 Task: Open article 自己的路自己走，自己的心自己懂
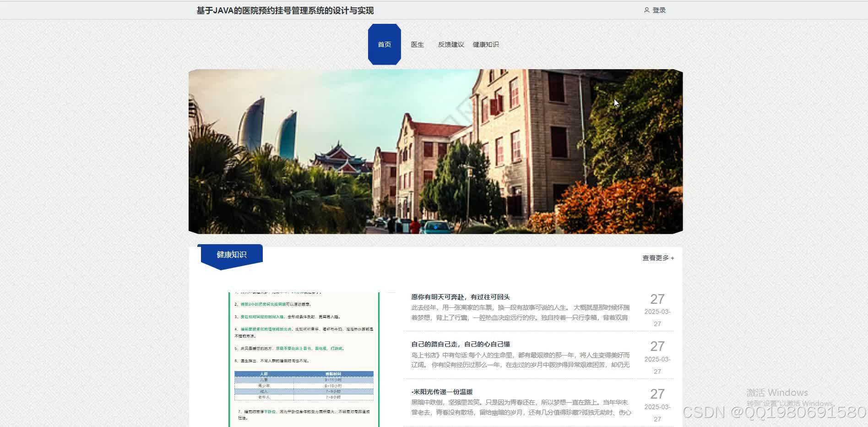(x=462, y=344)
